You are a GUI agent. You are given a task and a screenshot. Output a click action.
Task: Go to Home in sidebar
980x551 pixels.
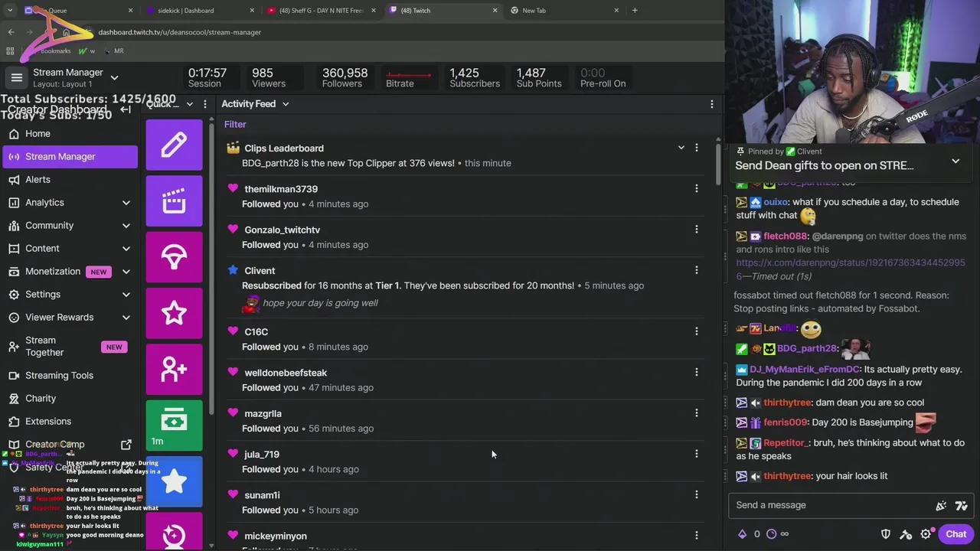click(x=70, y=133)
